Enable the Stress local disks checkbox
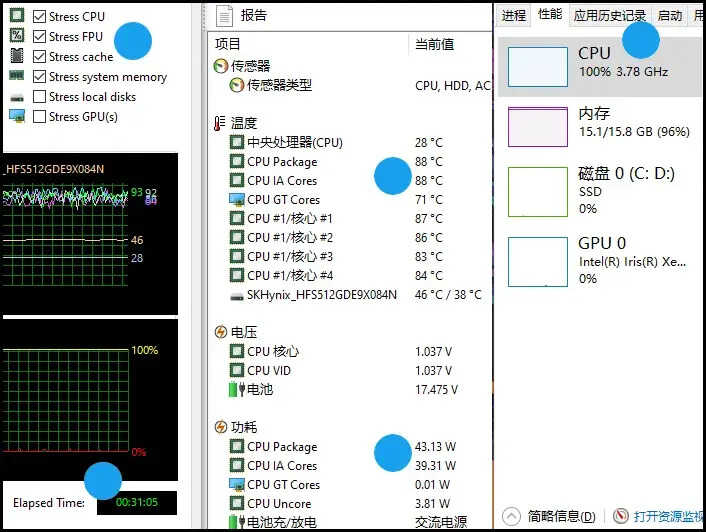This screenshot has height=532, width=706. [x=40, y=97]
